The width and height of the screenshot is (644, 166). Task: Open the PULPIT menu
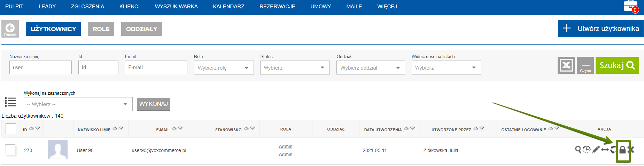[x=14, y=7]
